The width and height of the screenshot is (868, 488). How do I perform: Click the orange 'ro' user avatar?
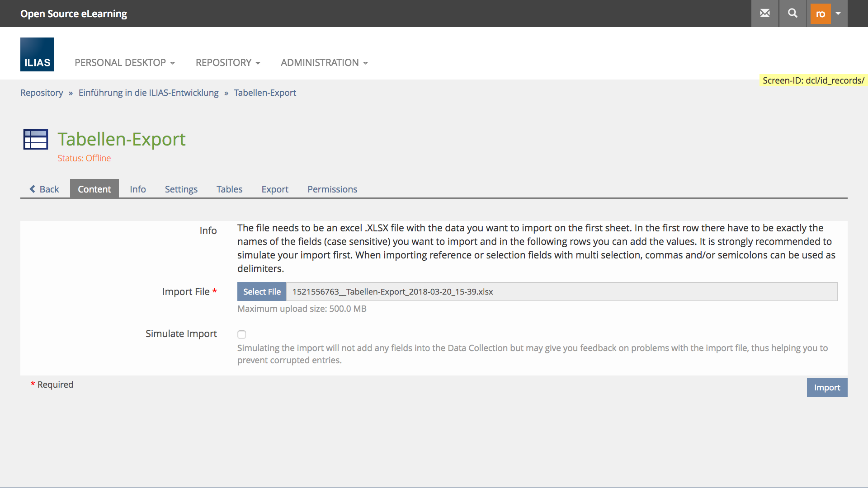click(x=820, y=14)
